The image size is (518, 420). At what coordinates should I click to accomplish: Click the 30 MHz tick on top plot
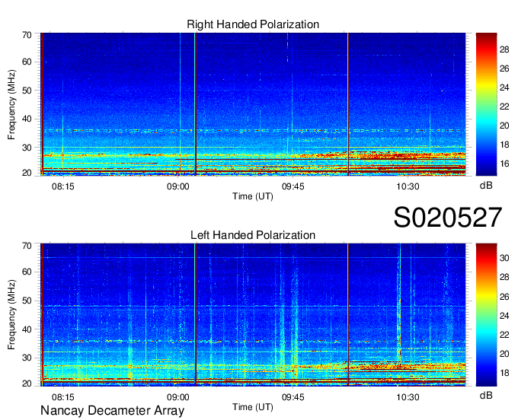(27, 148)
